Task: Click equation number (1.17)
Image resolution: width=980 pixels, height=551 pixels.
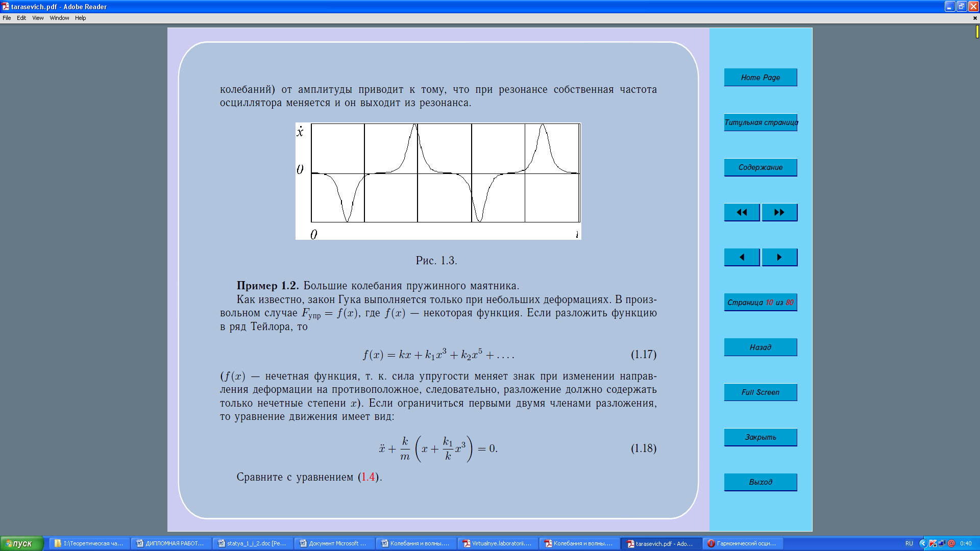Action: [644, 355]
